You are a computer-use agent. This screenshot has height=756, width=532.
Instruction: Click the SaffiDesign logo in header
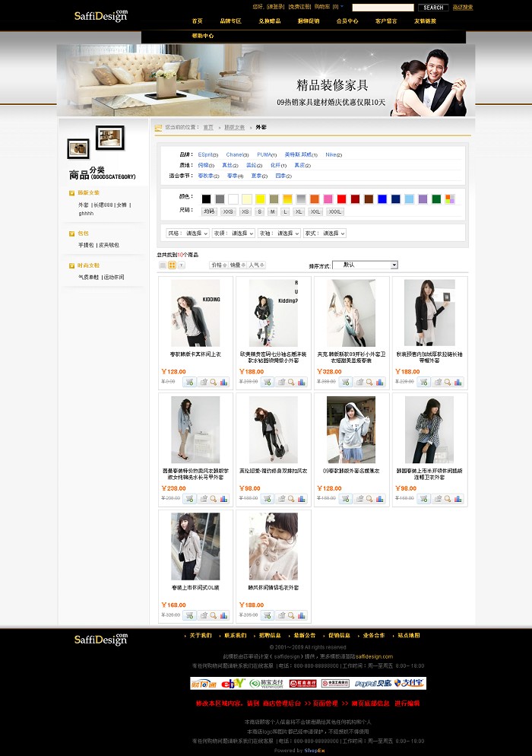pos(101,15)
